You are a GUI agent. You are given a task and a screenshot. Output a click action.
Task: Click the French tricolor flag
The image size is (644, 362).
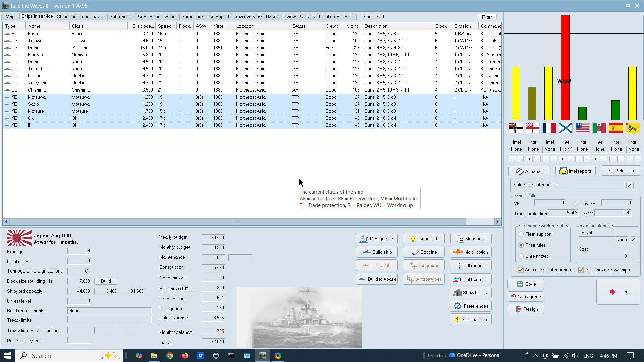549,128
